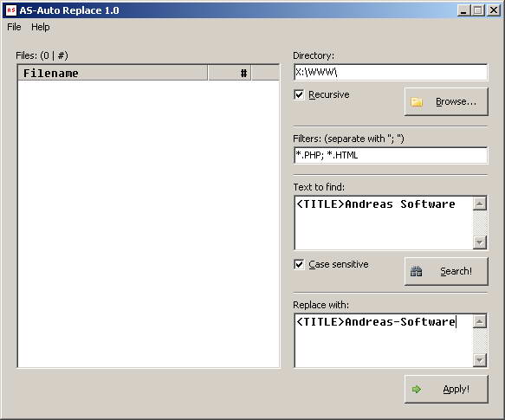Click the Directory input field
505x420 pixels.
point(391,72)
